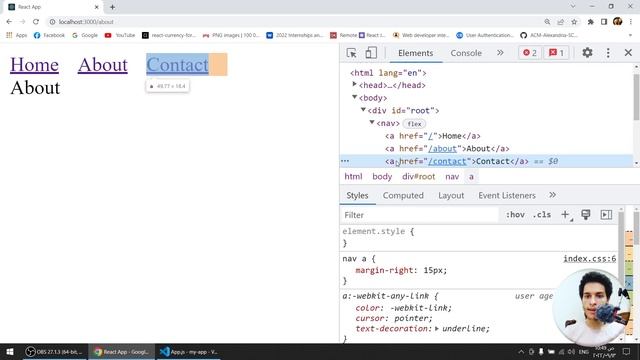
Task: Open the Layout tab
Action: click(x=451, y=196)
